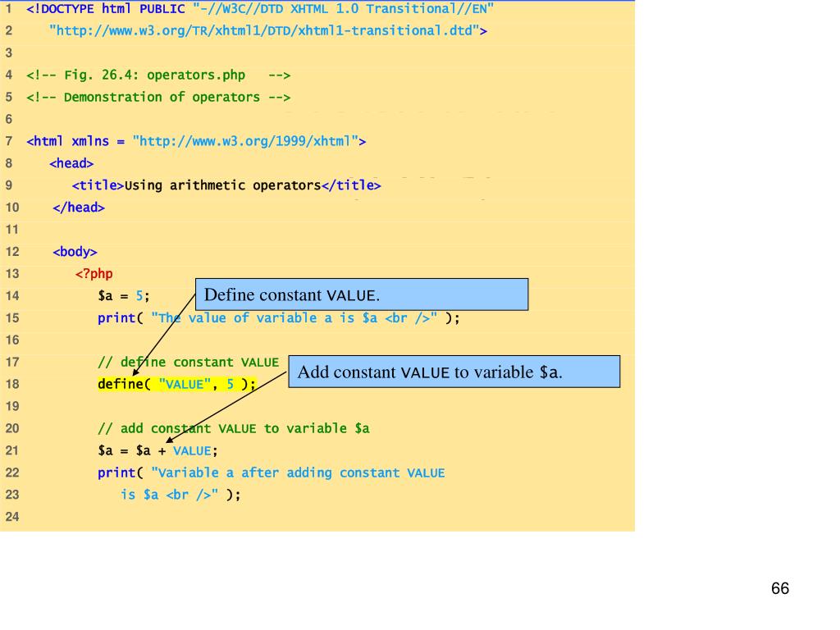
Task: Click the '$a = 5;' assignment
Action: [x=124, y=295]
